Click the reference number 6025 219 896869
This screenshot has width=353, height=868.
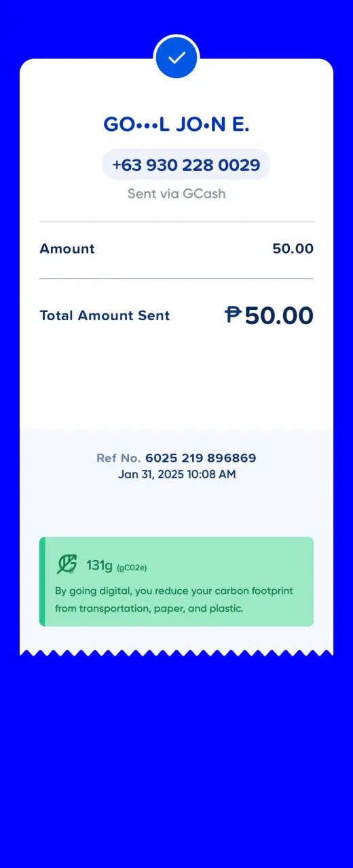(201, 458)
